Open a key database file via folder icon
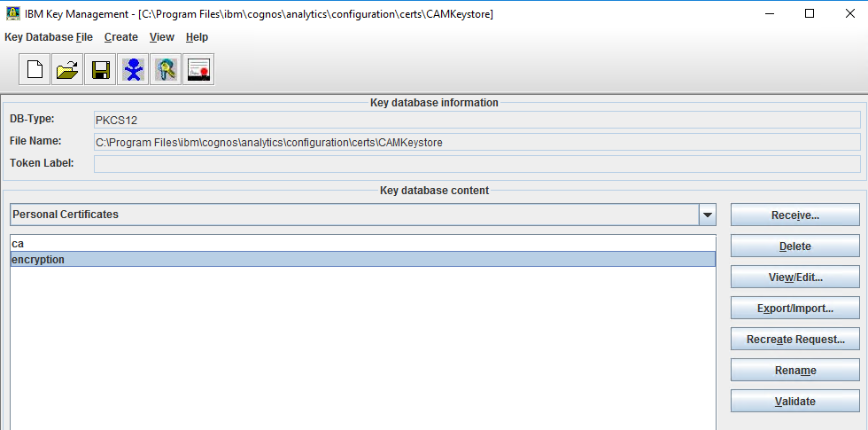Viewport: 868px width, 430px height. tap(67, 69)
